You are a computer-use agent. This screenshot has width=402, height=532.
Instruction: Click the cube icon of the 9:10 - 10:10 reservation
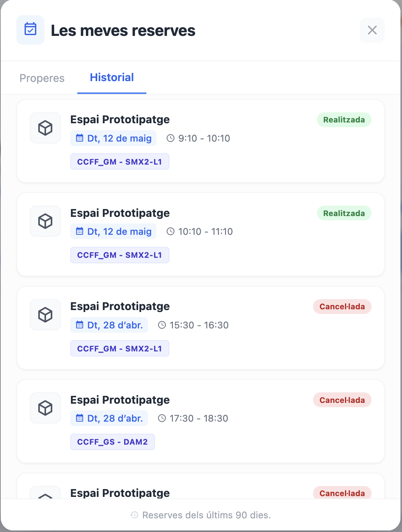(x=45, y=128)
